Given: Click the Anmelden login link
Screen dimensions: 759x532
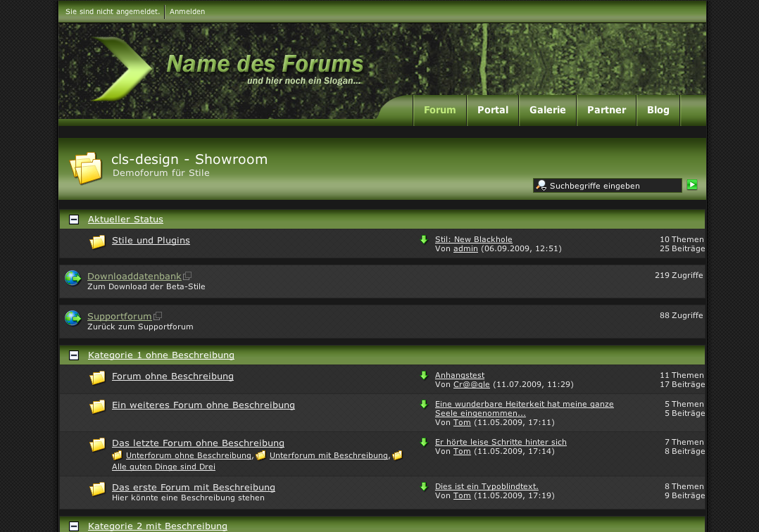Looking at the screenshot, I should 187,12.
